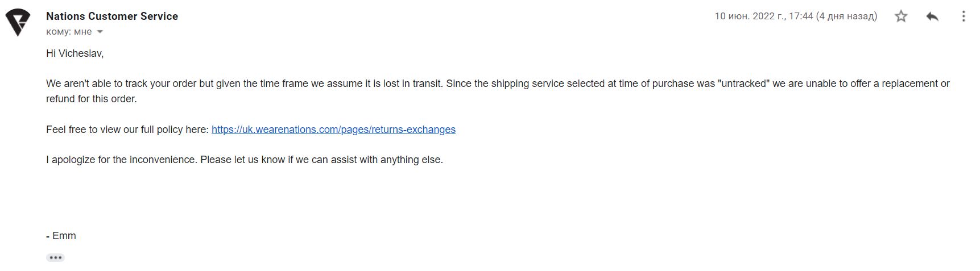Show trimmed content via ellipsis button
The width and height of the screenshot is (980, 271).
tap(55, 258)
